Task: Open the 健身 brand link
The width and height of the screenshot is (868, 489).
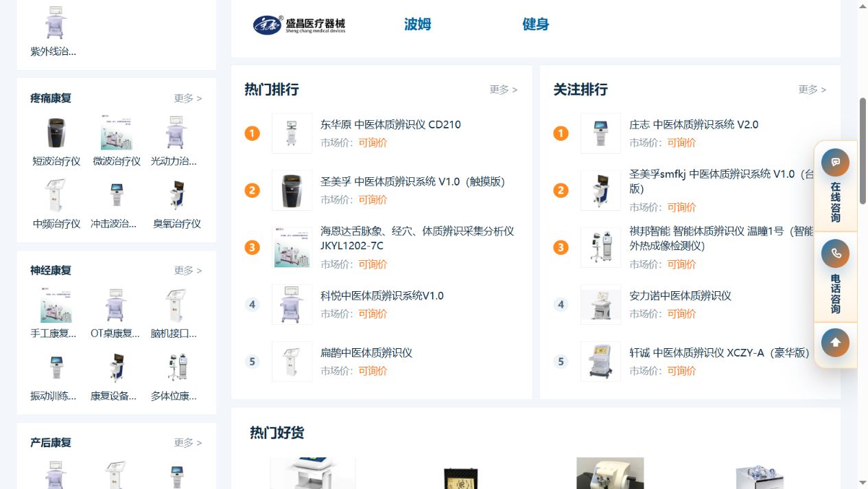Action: tap(535, 24)
